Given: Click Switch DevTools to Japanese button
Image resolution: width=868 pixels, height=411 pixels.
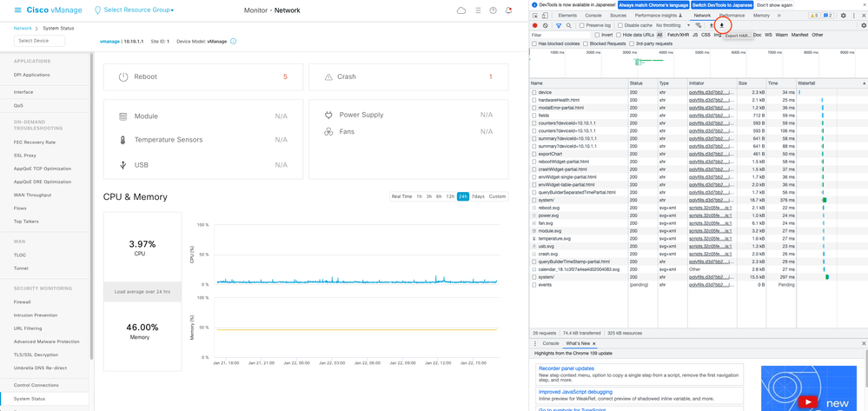Looking at the screenshot, I should 722,4.
